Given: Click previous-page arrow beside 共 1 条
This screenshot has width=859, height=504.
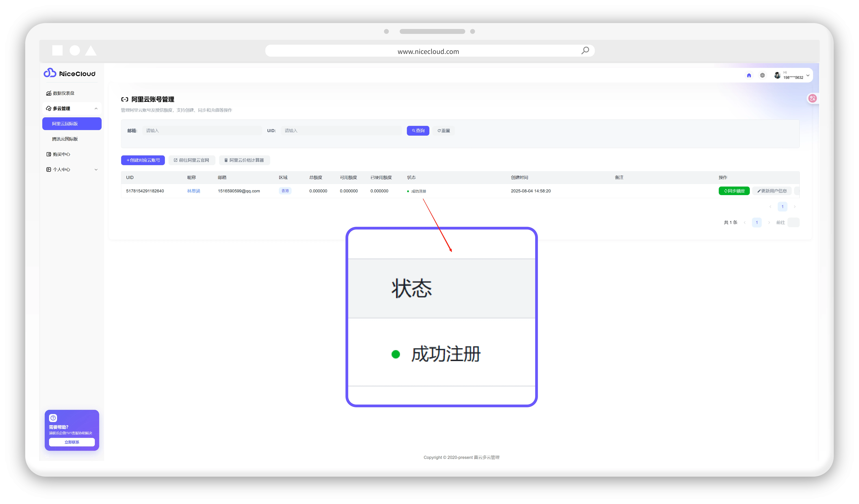Looking at the screenshot, I should 745,222.
